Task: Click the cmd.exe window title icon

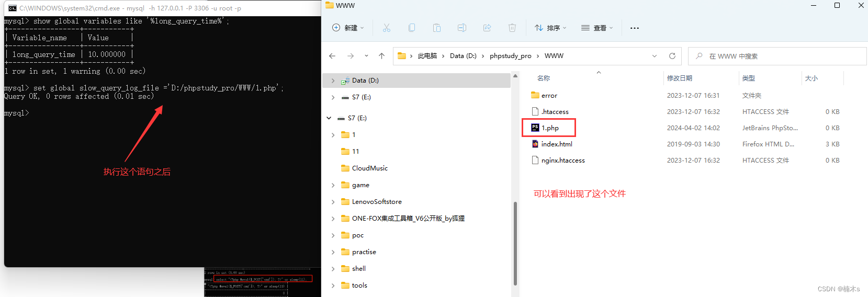Action: (x=13, y=8)
